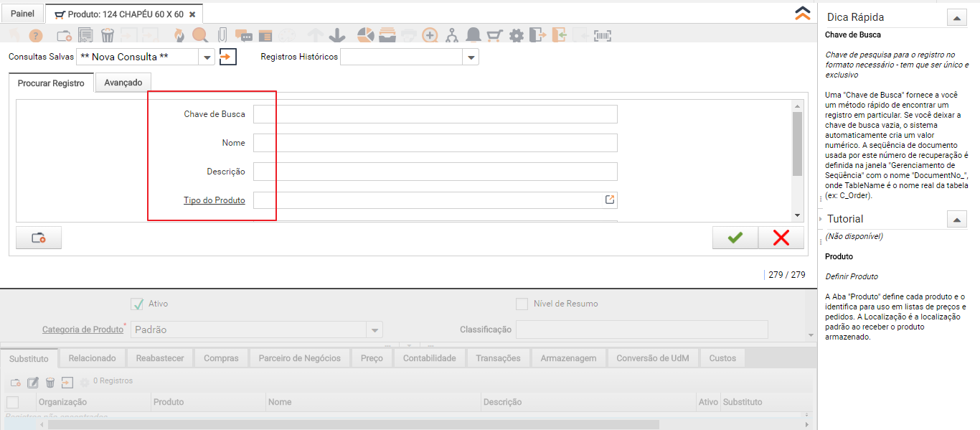Click the Attachment paperclip toolbar icon
The height and width of the screenshot is (430, 980).
pyautogui.click(x=222, y=35)
